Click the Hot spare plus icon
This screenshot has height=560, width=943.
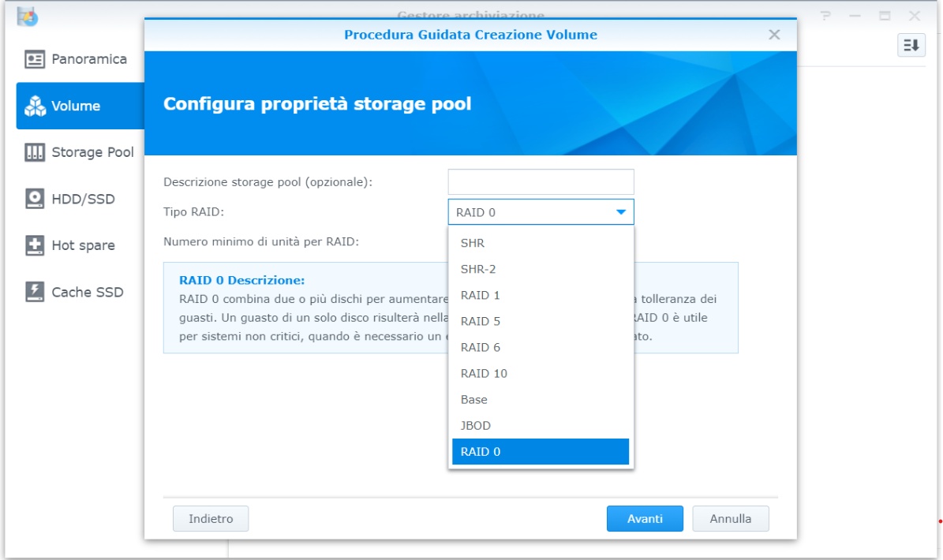[35, 245]
